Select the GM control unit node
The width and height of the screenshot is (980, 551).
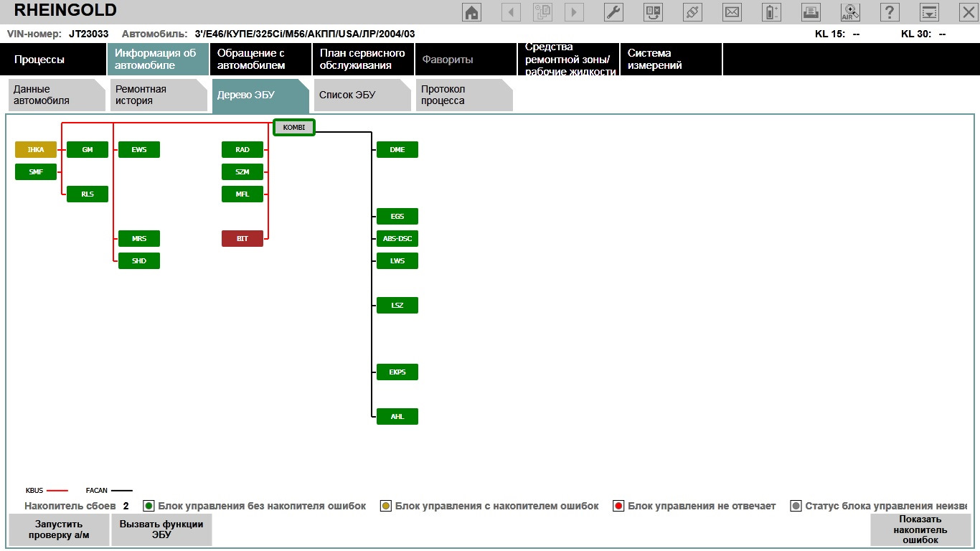pyautogui.click(x=88, y=149)
